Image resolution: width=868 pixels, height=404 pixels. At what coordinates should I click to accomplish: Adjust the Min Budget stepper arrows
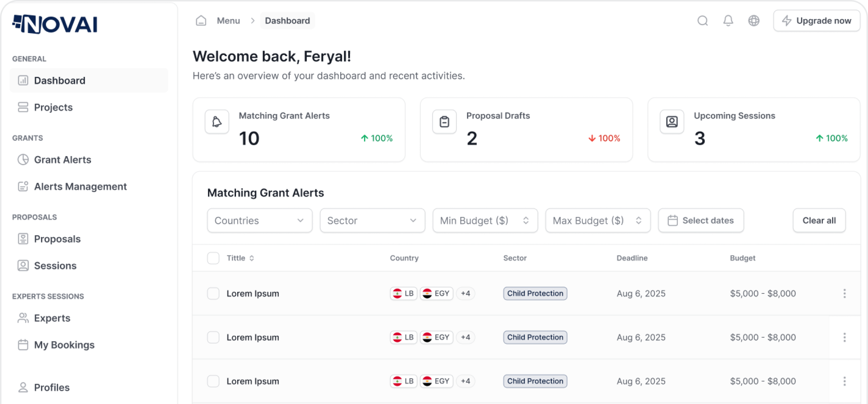526,221
